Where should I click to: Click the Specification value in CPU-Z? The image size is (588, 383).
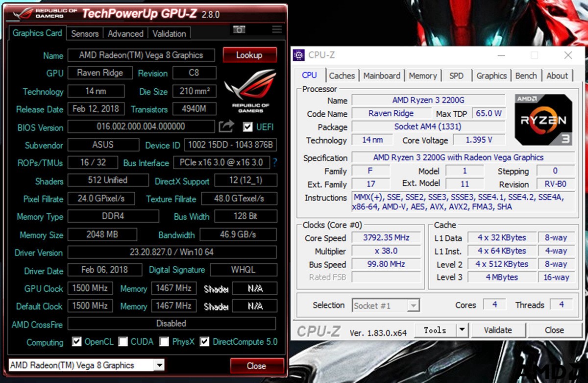463,158
